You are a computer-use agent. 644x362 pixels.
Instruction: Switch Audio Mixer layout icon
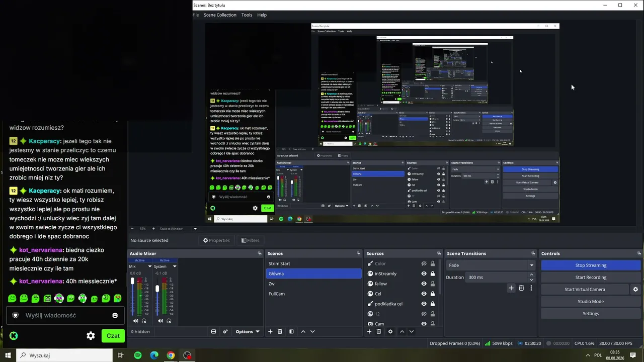[x=213, y=332]
